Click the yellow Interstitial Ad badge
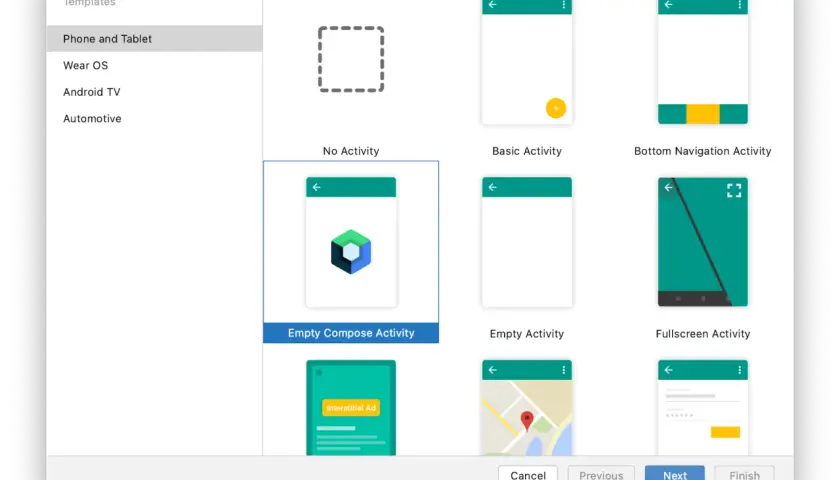 coord(351,408)
